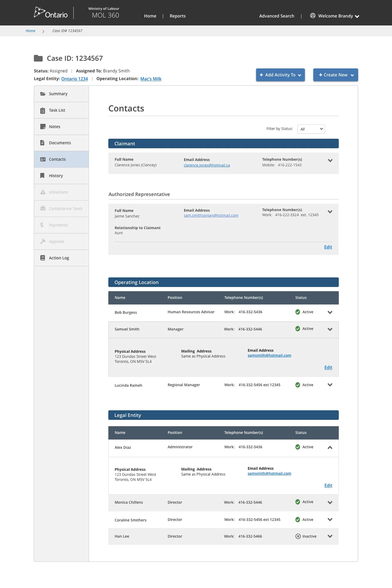The height and width of the screenshot is (588, 392).
Task: Click samsmith@hotmail.com under Samuel Smith
Action: [269, 355]
